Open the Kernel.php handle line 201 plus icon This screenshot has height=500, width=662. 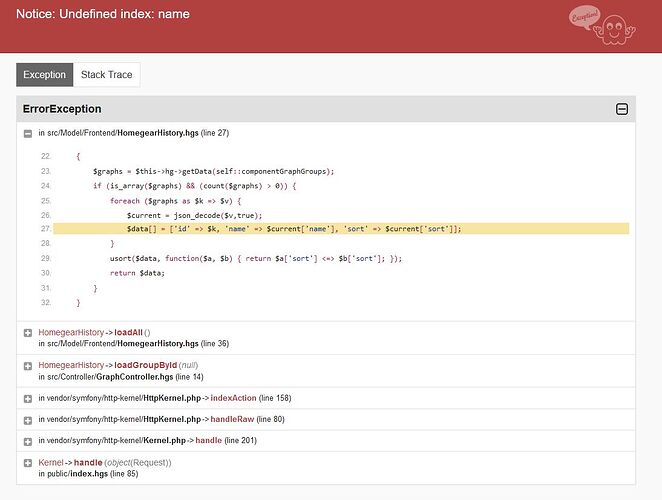click(28, 441)
